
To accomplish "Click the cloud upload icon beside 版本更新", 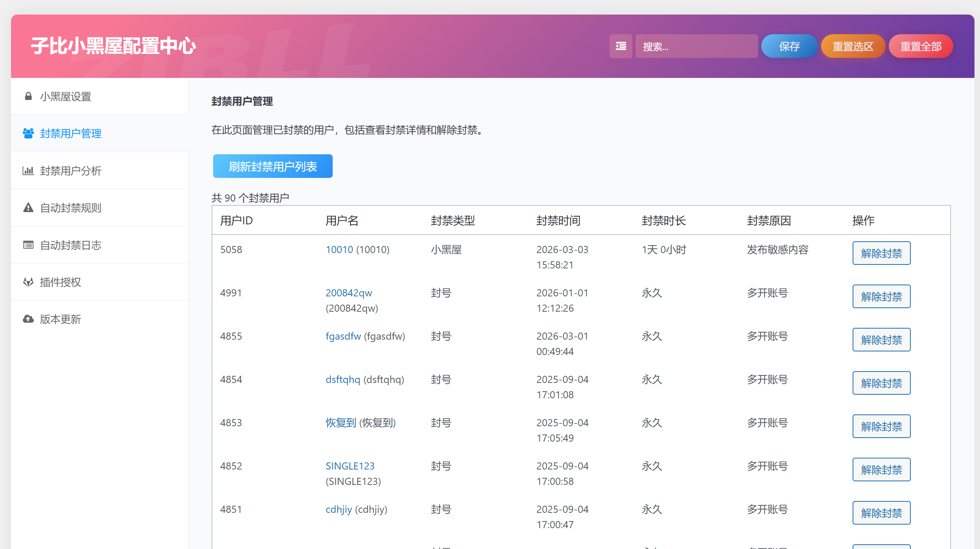I will coord(28,319).
